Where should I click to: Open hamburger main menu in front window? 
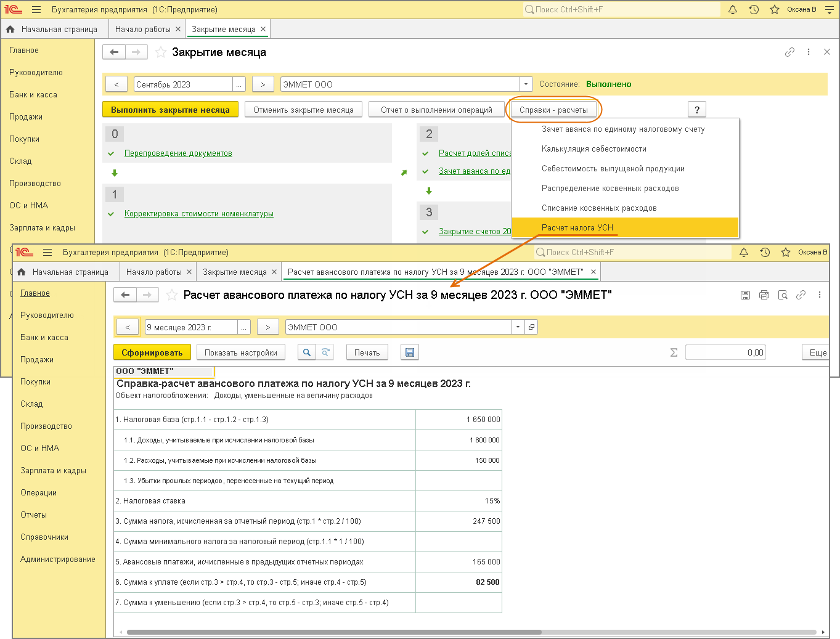click(x=47, y=253)
